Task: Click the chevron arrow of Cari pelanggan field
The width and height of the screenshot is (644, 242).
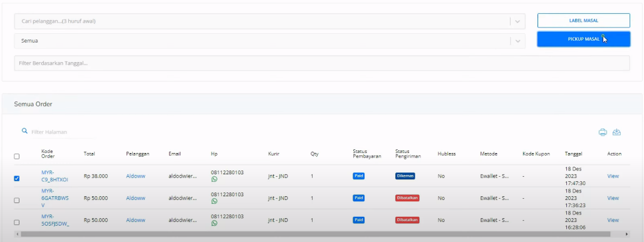Action: tap(517, 21)
